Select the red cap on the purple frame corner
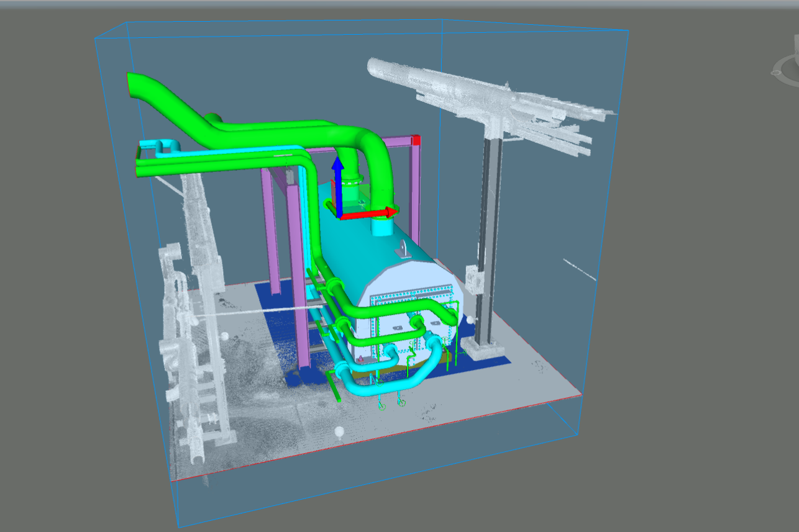799x532 pixels. click(416, 140)
